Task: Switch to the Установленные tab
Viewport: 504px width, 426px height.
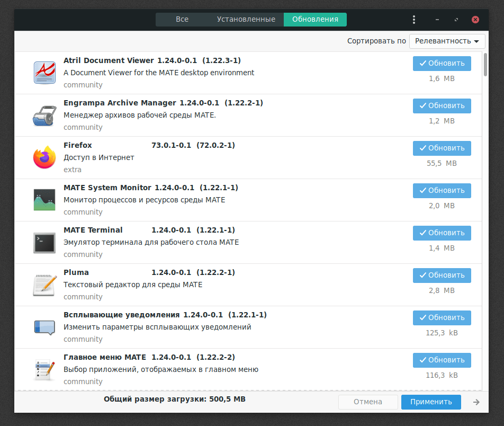Action: click(x=246, y=20)
